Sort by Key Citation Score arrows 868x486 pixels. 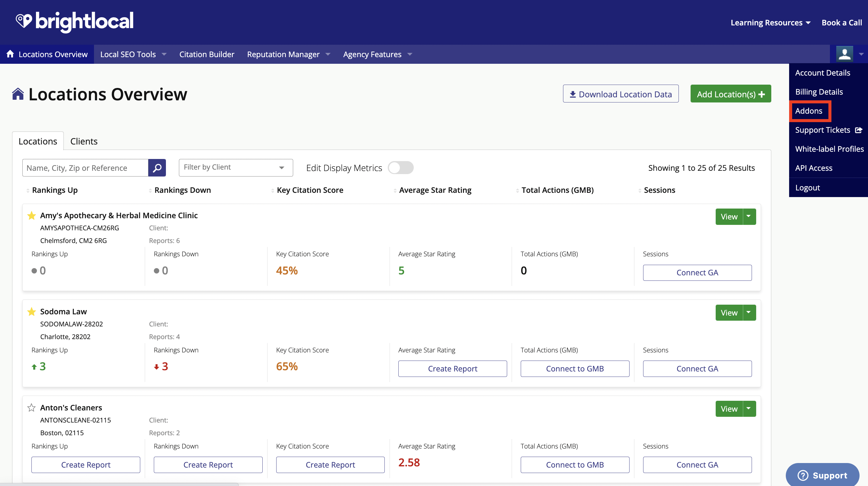tap(273, 191)
